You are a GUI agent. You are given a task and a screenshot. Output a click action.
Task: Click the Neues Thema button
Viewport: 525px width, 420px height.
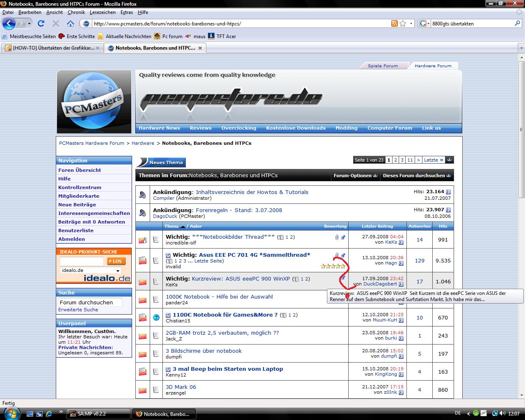point(161,162)
